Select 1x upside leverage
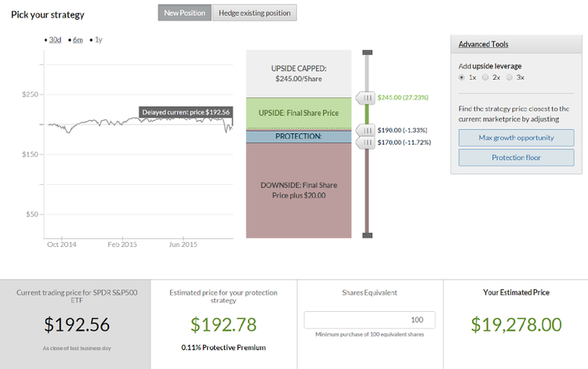Screen dimensions: 588x369 463,78
